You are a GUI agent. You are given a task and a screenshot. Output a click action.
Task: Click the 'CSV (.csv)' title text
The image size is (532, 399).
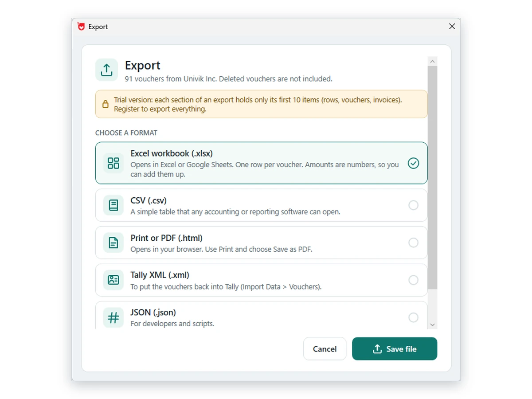[149, 200]
